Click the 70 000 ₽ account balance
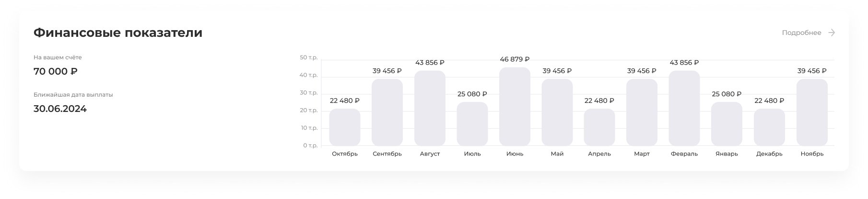 click(56, 72)
